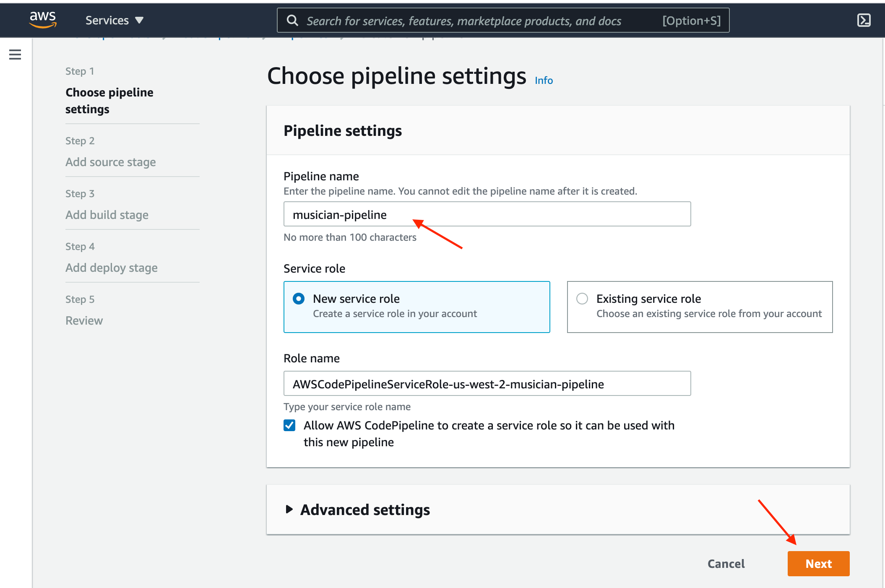Select Step 5 Review
This screenshot has width=885, height=588.
pos(84,320)
